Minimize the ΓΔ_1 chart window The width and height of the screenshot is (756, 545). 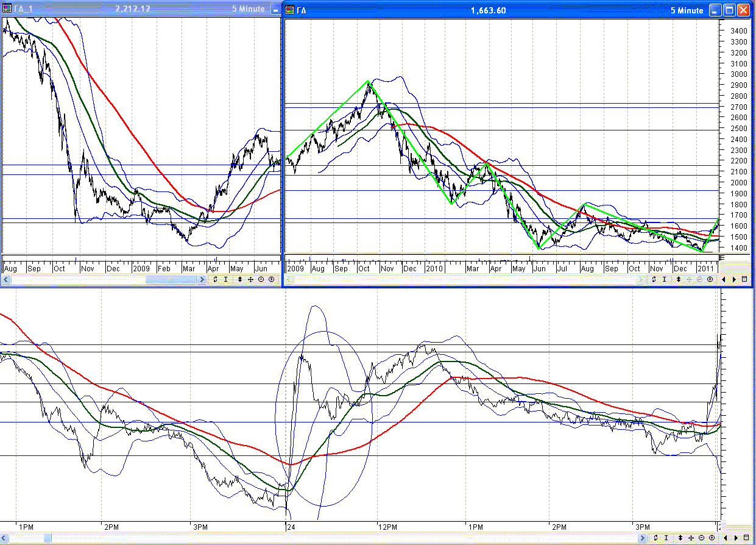click(x=275, y=10)
